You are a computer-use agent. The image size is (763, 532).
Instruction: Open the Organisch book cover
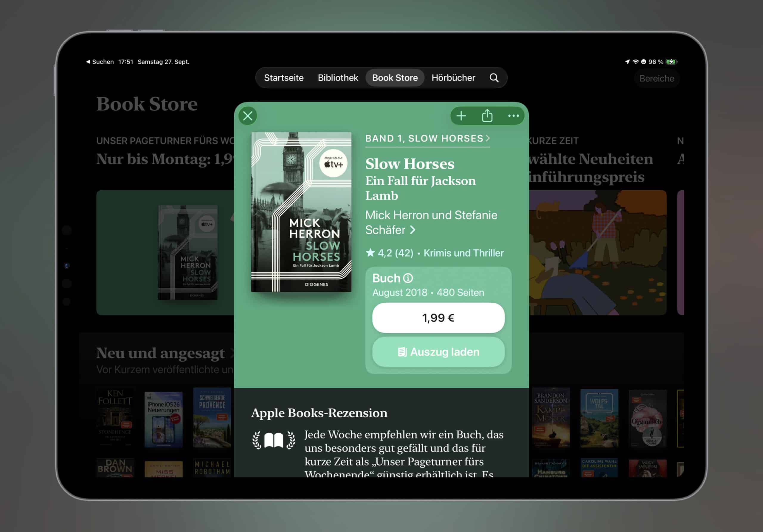[x=648, y=419]
